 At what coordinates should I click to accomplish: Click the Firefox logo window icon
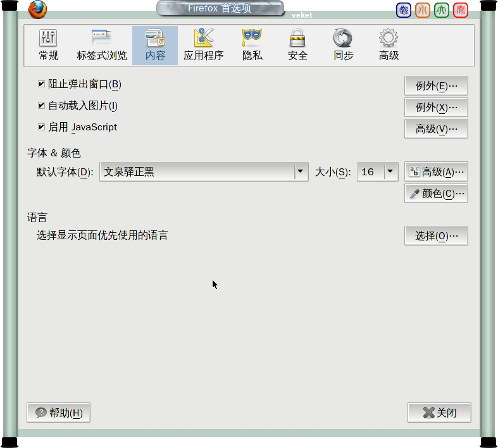click(37, 9)
